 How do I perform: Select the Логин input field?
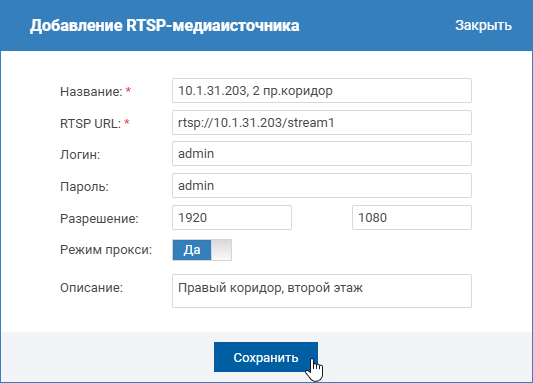[x=322, y=154]
